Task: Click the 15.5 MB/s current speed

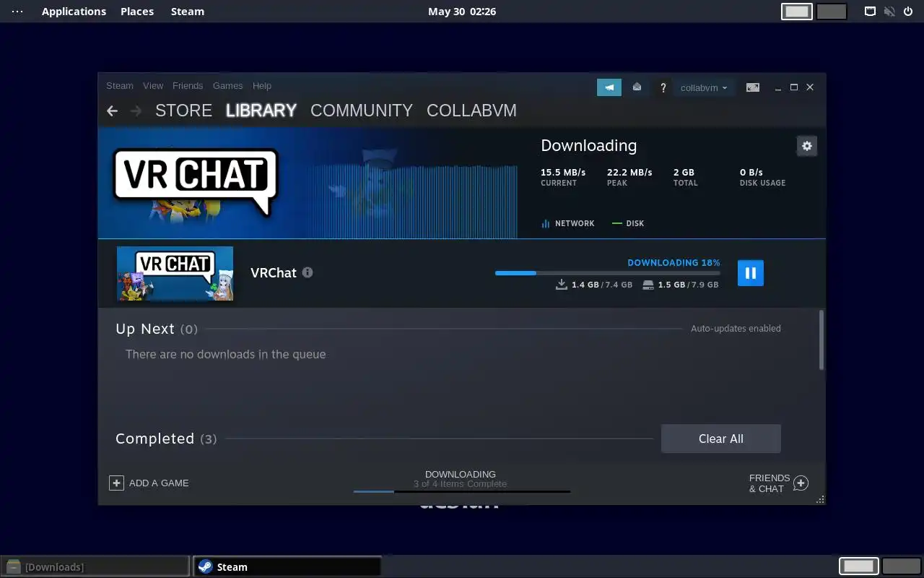Action: (x=563, y=172)
